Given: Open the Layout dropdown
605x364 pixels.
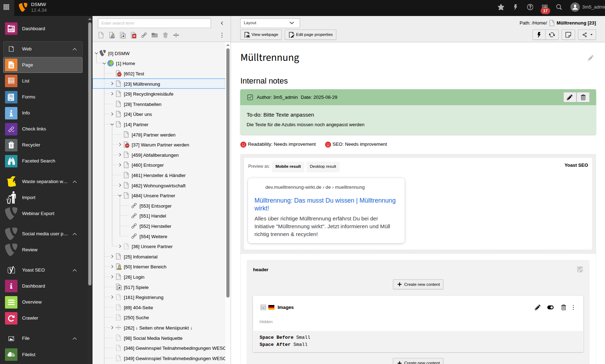Looking at the screenshot, I should [270, 23].
